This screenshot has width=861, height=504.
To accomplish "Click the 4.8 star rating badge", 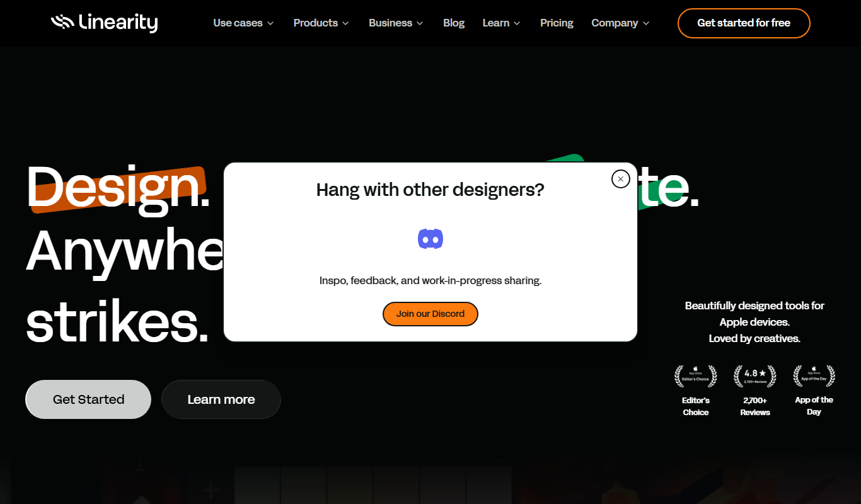I will tap(754, 376).
